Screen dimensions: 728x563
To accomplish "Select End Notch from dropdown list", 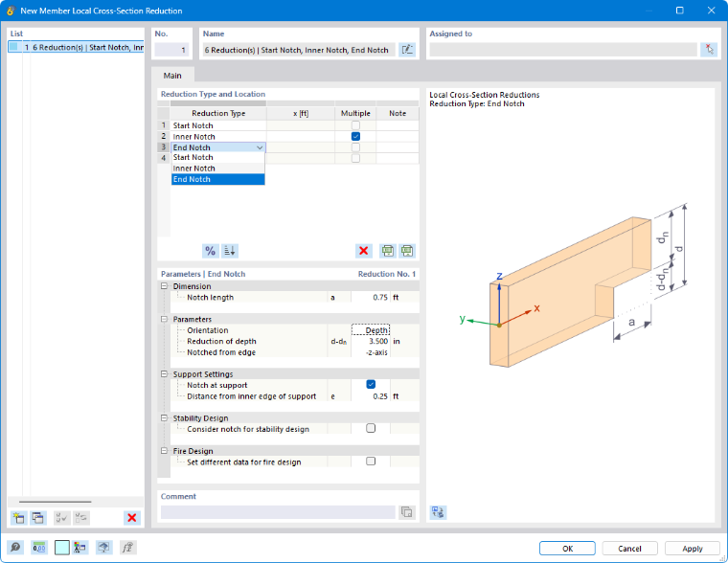I will click(x=217, y=179).
